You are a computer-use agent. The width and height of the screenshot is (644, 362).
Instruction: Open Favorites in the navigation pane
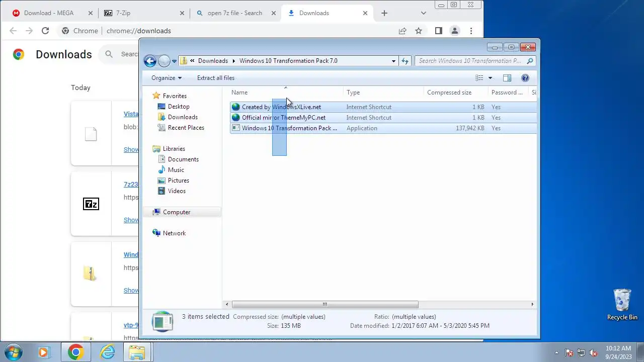tap(175, 96)
